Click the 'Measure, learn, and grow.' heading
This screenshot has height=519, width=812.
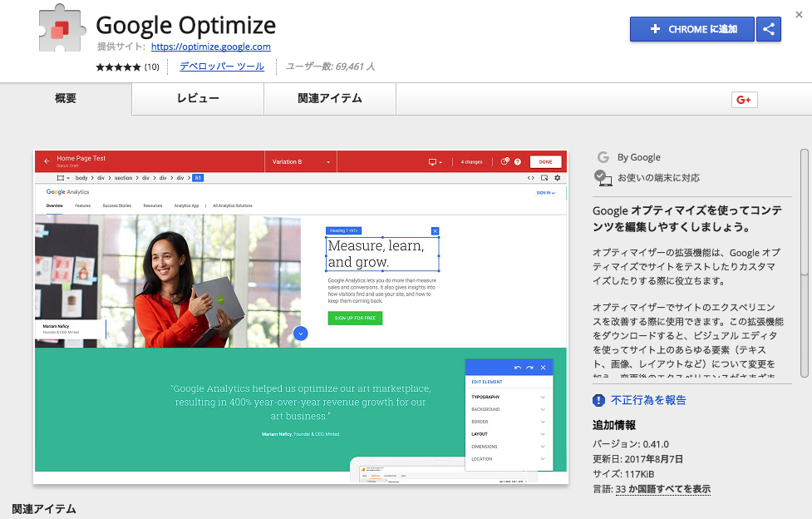click(382, 254)
